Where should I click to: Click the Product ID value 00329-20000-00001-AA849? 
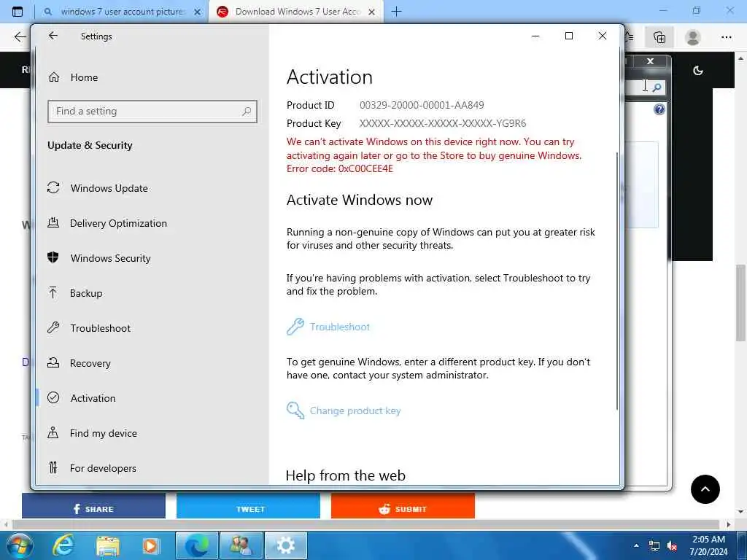coord(422,105)
